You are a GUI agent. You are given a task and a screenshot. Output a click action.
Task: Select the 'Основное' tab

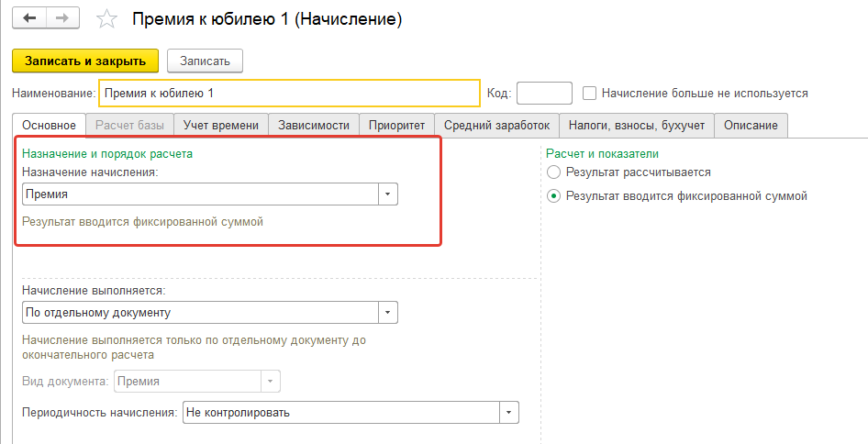[50, 126]
